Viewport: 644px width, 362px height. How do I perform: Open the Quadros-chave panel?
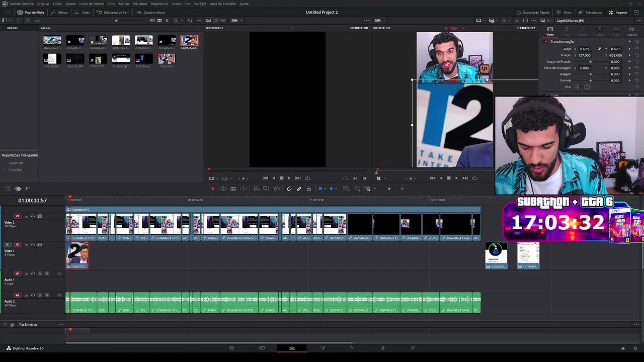tap(150, 12)
